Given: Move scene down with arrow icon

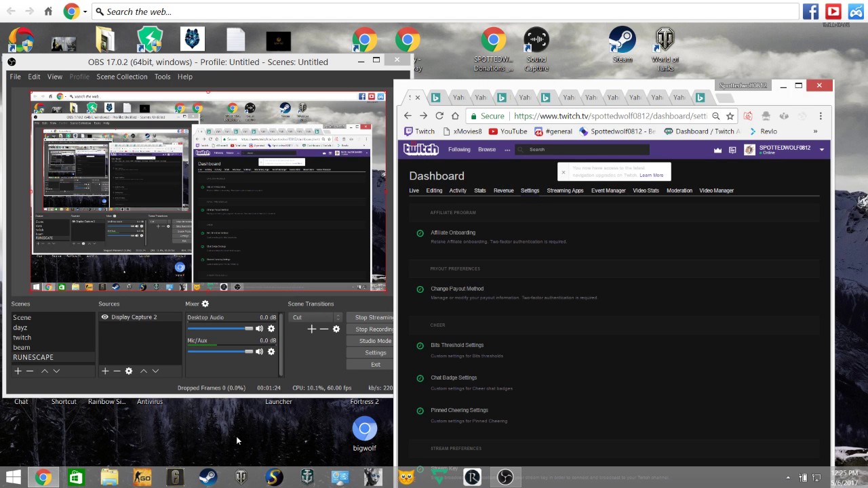Looking at the screenshot, I should 56,371.
